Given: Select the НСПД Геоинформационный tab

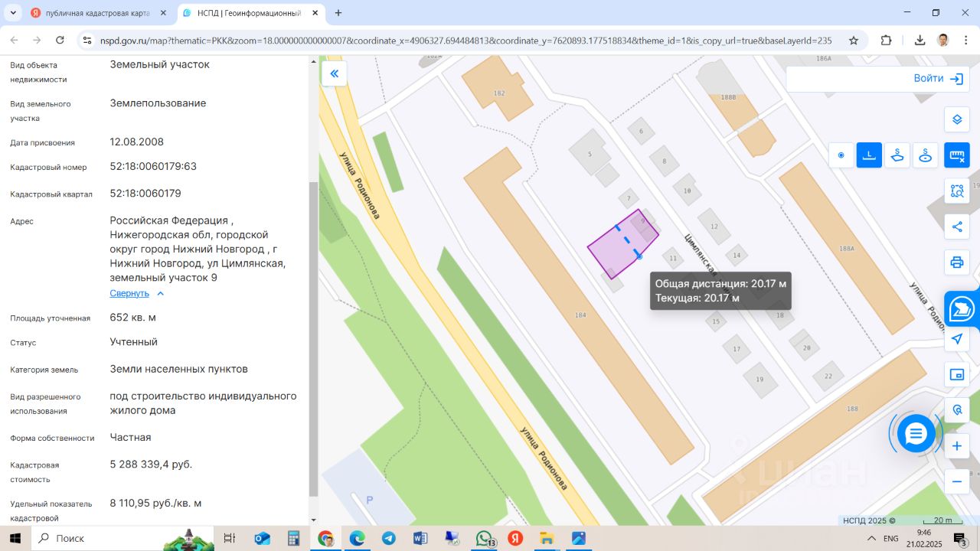Looking at the screenshot, I should [247, 13].
